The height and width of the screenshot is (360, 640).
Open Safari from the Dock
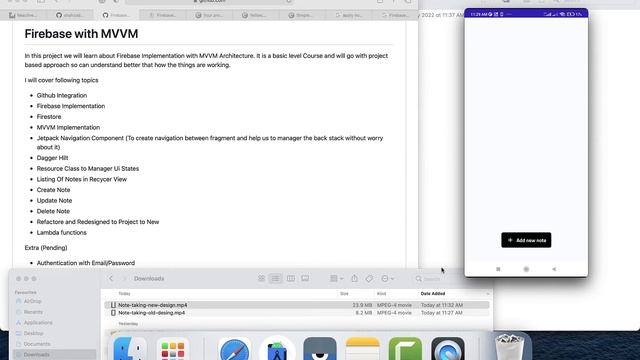[x=235, y=349]
